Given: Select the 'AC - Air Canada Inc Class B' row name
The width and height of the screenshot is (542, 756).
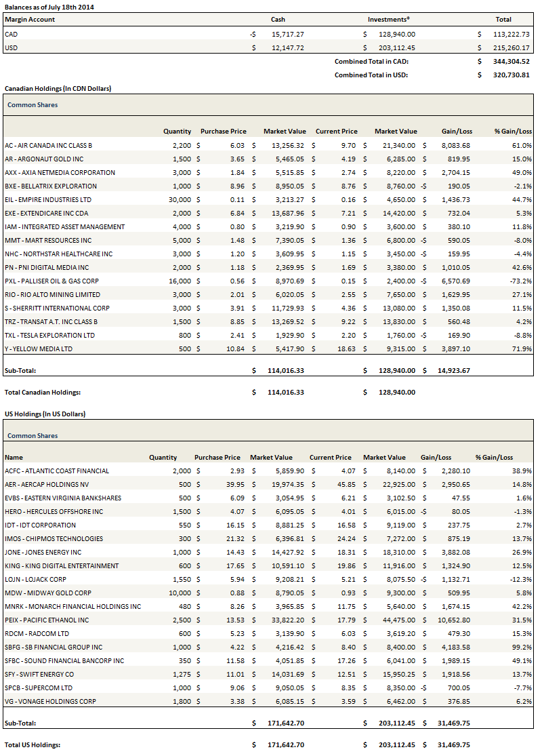Looking at the screenshot, I should [48, 145].
